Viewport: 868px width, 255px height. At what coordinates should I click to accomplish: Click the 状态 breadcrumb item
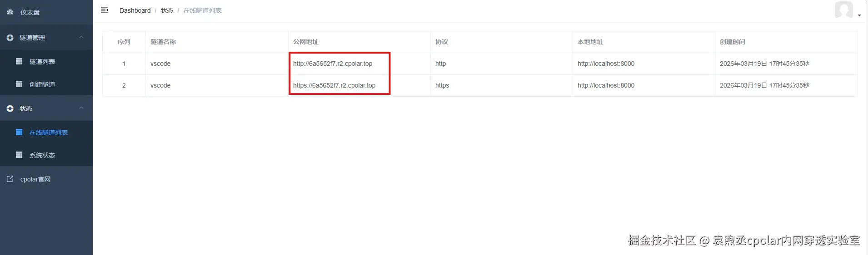[x=167, y=10]
